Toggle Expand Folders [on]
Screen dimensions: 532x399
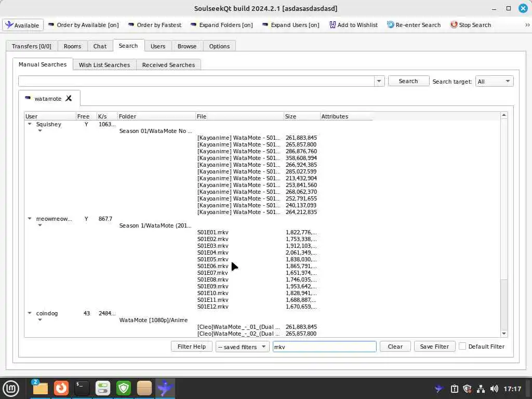(221, 25)
